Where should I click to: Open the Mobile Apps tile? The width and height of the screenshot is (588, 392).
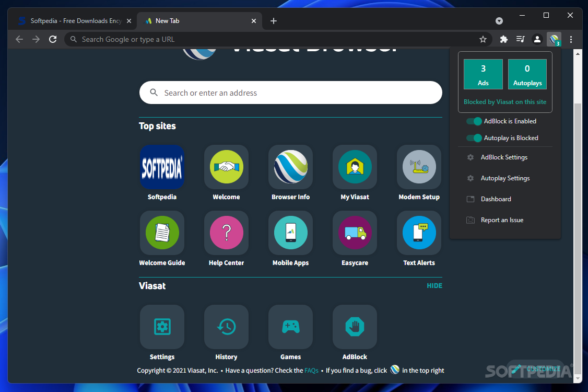[291, 233]
